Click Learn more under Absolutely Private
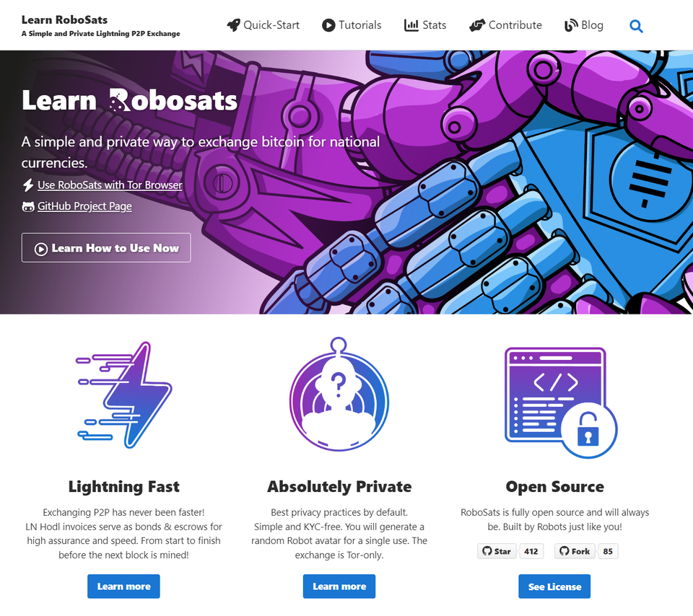Viewport: 693px width, 616px height. point(339,586)
